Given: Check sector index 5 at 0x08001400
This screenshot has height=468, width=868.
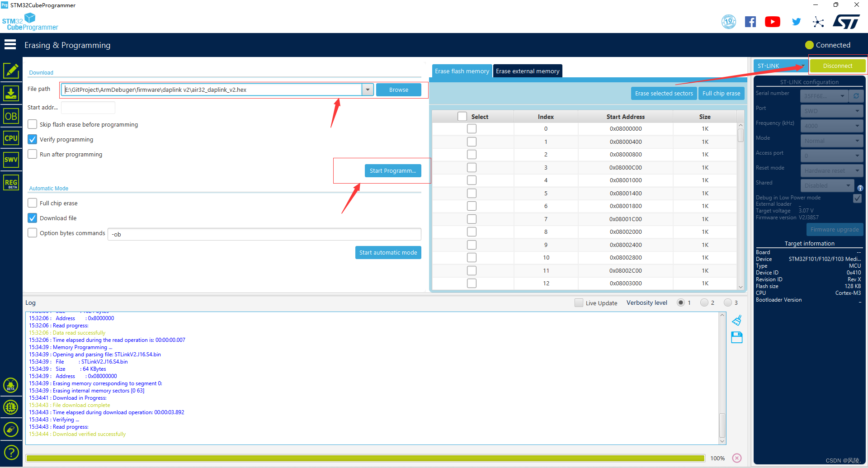Looking at the screenshot, I should pos(472,193).
